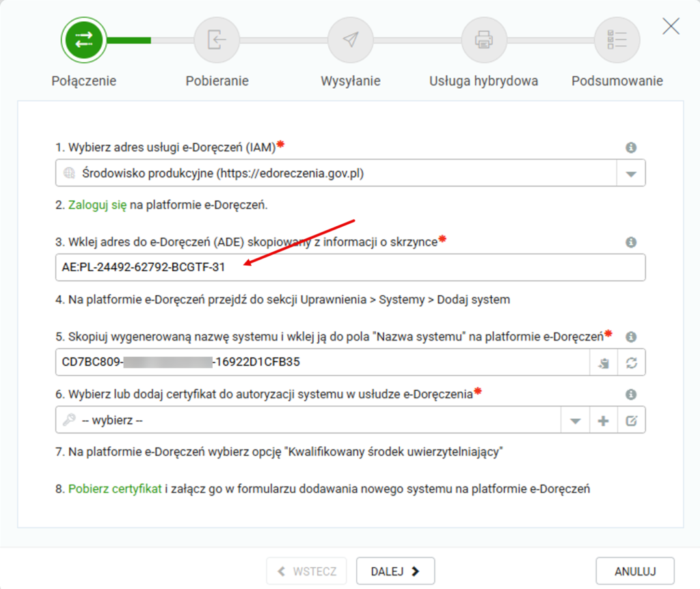Select the Wysyłanie step label

(351, 81)
